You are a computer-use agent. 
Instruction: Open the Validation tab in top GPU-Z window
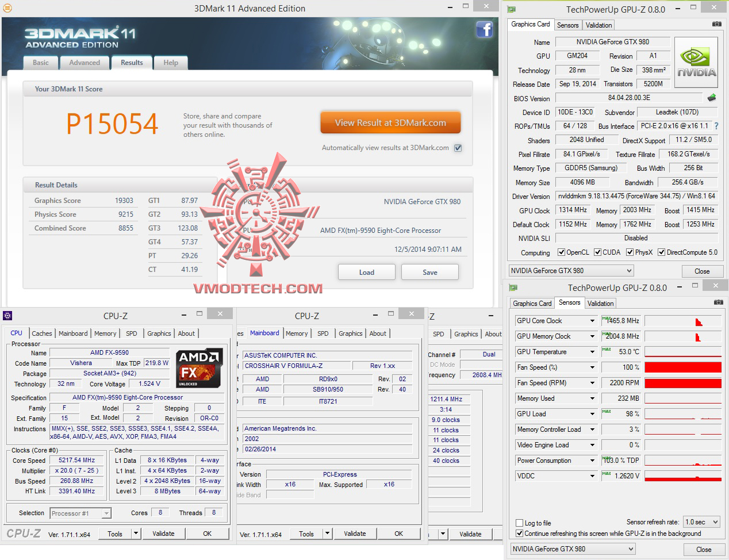pos(598,25)
